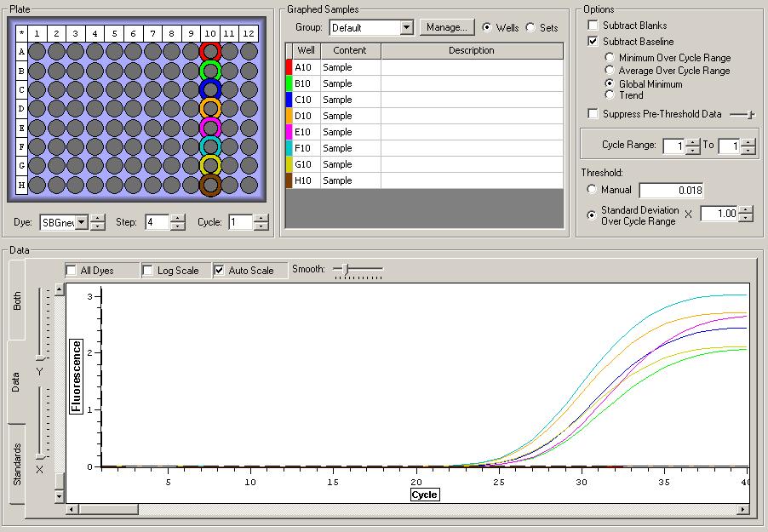Select Standard Deviation threshold option

[592, 215]
